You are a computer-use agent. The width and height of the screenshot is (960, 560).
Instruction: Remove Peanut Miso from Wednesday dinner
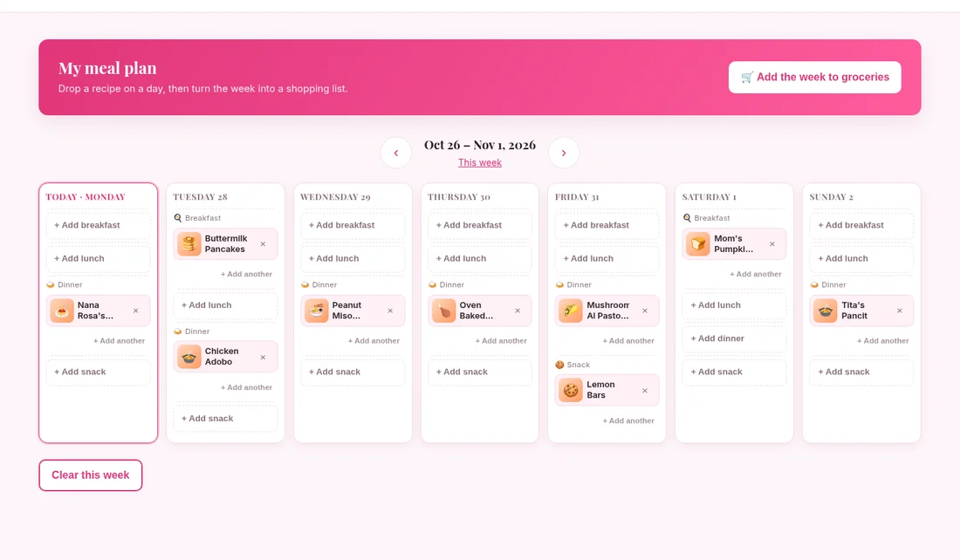tap(391, 311)
